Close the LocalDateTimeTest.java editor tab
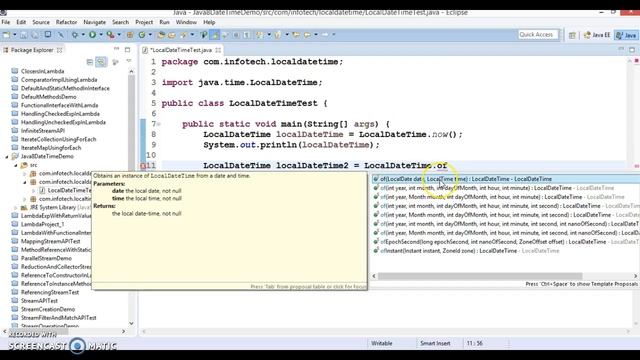The image size is (640, 360). 218,50
